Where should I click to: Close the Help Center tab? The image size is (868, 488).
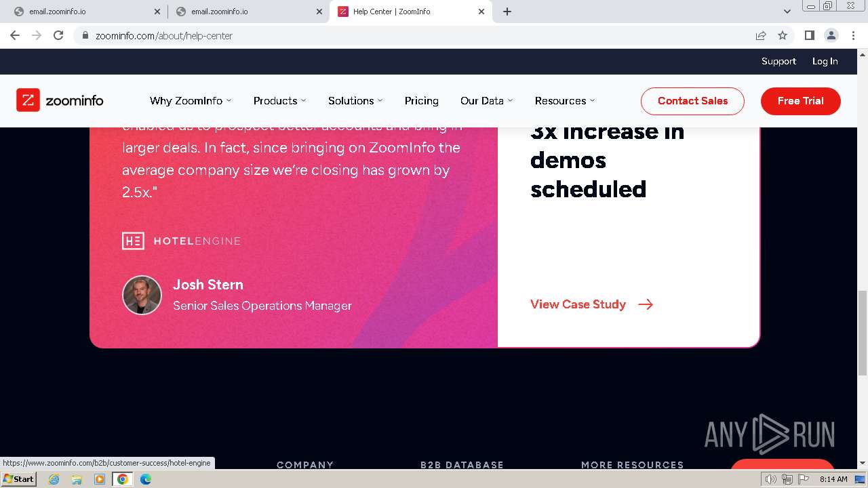[x=481, y=12]
